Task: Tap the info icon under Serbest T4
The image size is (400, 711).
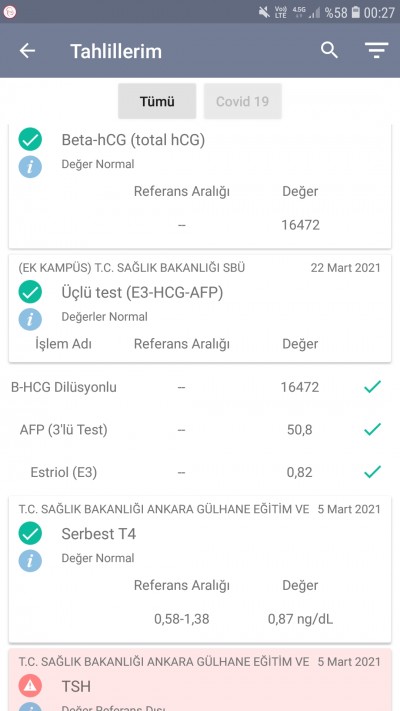Action: coord(30,560)
